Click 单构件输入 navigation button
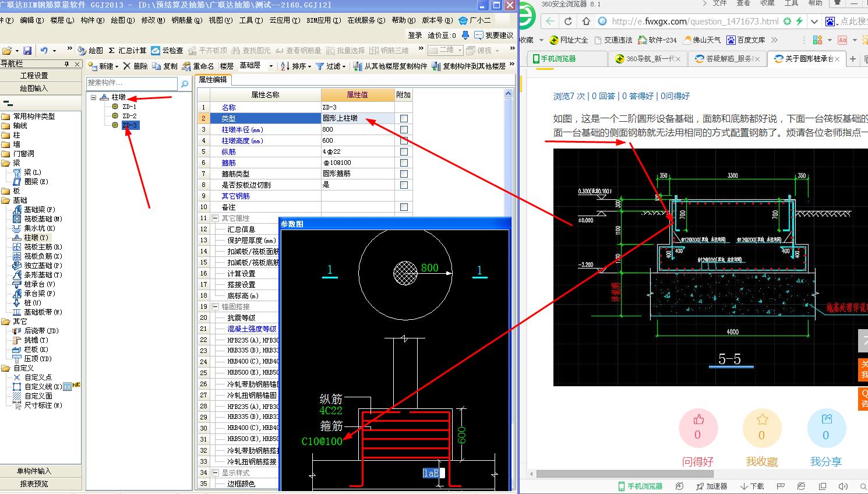This screenshot has height=494, width=868. pos(34,471)
